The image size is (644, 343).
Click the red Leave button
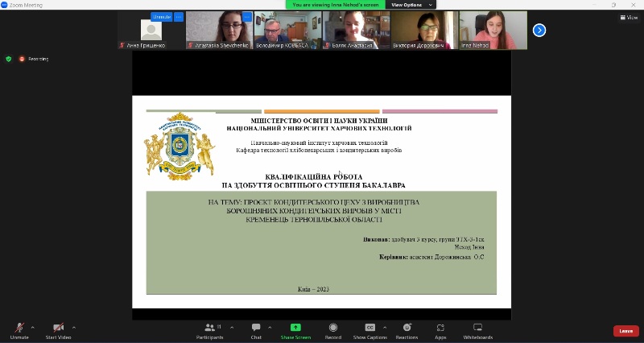tap(626, 331)
